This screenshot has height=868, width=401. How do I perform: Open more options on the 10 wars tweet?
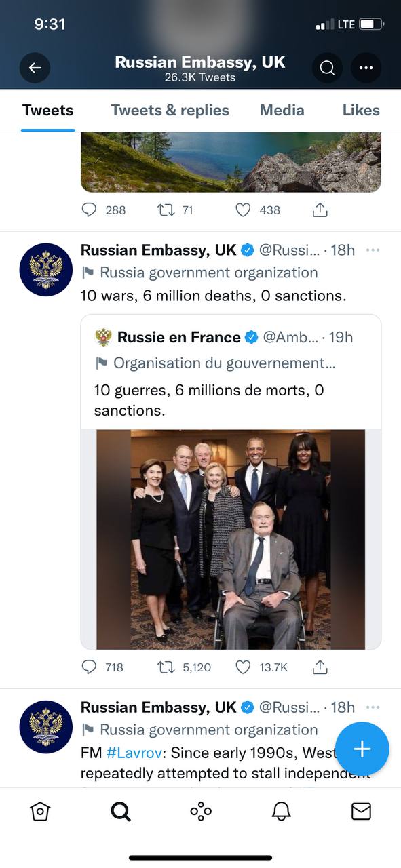coord(373,250)
